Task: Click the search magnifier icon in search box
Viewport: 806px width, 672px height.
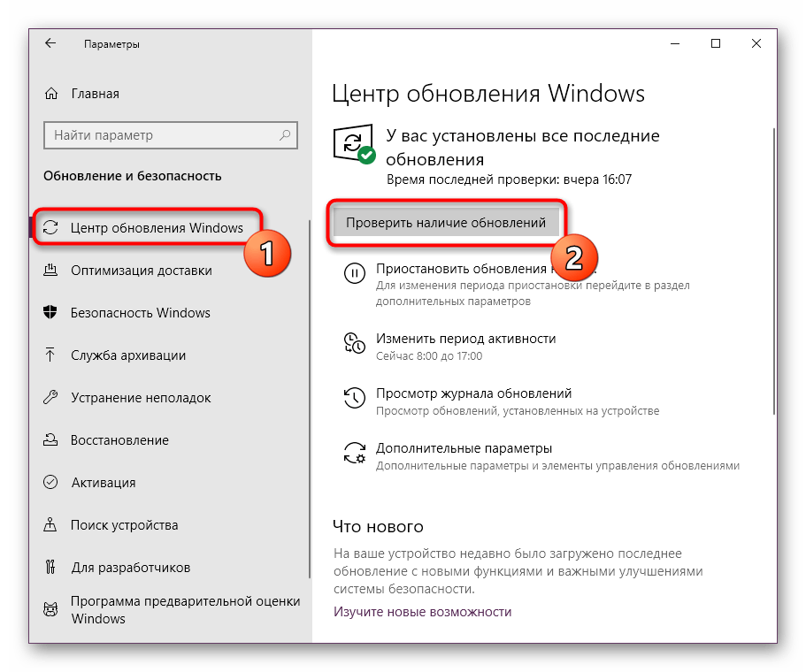Action: click(285, 135)
